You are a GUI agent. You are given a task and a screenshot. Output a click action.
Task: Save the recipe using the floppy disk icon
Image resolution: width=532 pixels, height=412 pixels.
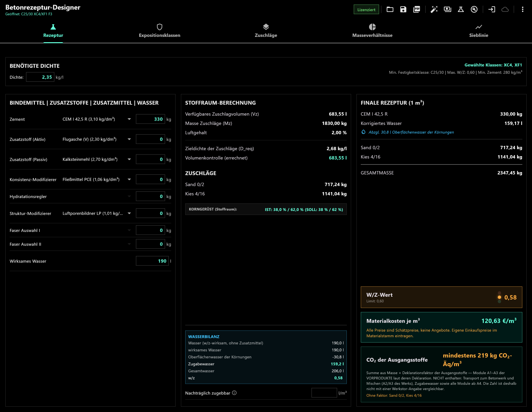(x=403, y=9)
